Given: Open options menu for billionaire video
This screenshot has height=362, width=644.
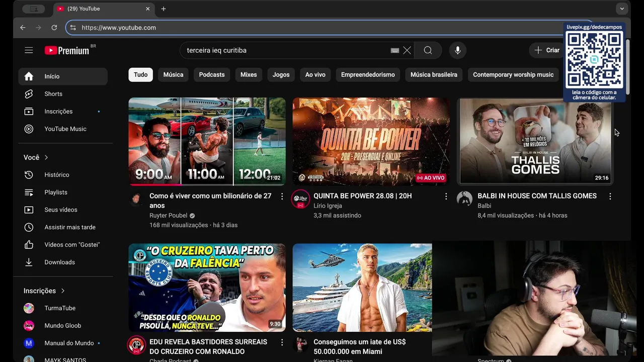Looking at the screenshot, I should click(x=282, y=197).
